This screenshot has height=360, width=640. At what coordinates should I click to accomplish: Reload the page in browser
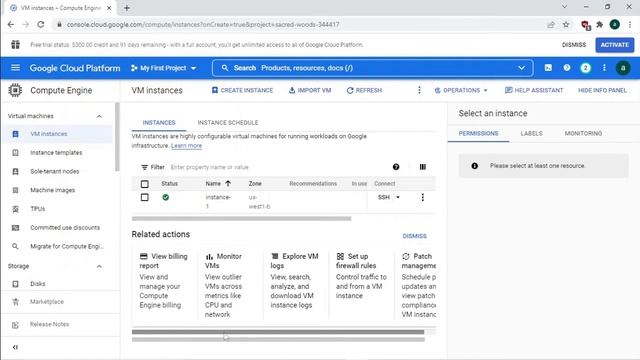[41, 24]
